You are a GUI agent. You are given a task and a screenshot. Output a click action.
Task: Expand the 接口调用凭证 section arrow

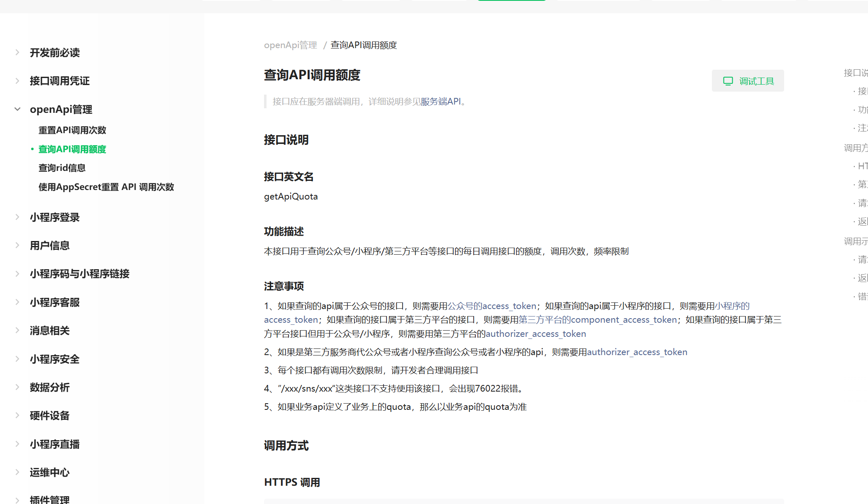pyautogui.click(x=17, y=81)
